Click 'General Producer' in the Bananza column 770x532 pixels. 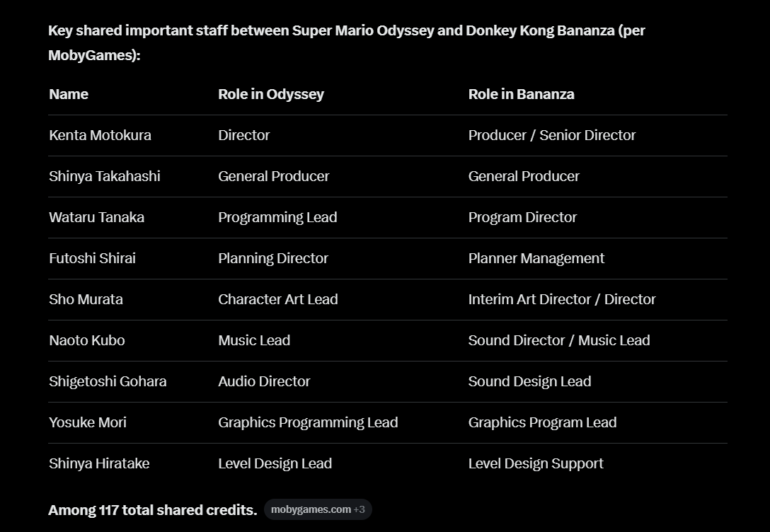(x=524, y=176)
